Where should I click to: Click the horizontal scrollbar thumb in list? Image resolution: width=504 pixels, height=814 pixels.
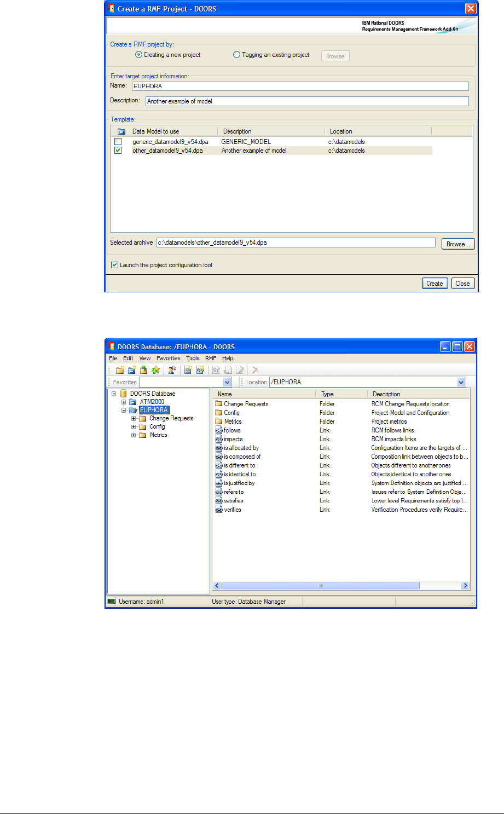[321, 586]
